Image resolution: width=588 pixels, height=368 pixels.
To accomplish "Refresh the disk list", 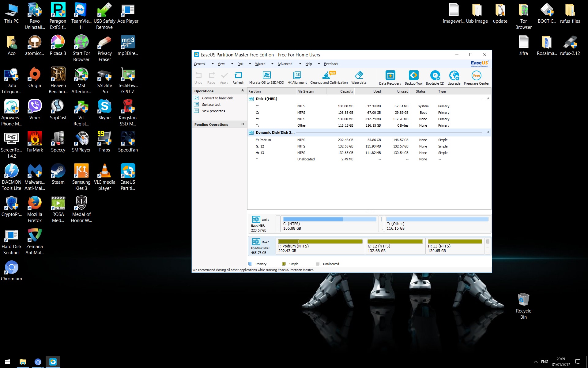I will (238, 78).
